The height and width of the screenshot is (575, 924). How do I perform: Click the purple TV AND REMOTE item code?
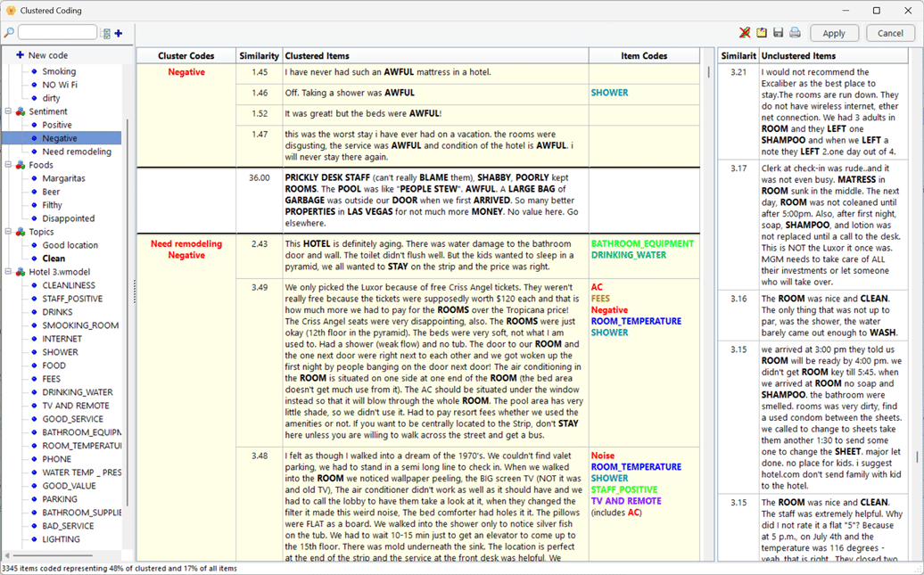coord(626,501)
